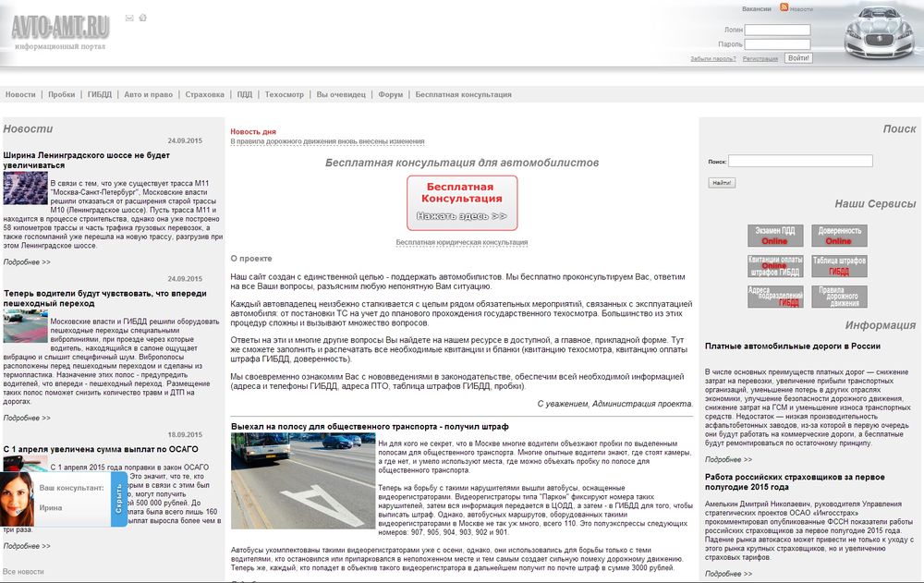Open Ленинградское шоссе news thumbnail
This screenshot has width=924, height=583.
tap(25, 188)
